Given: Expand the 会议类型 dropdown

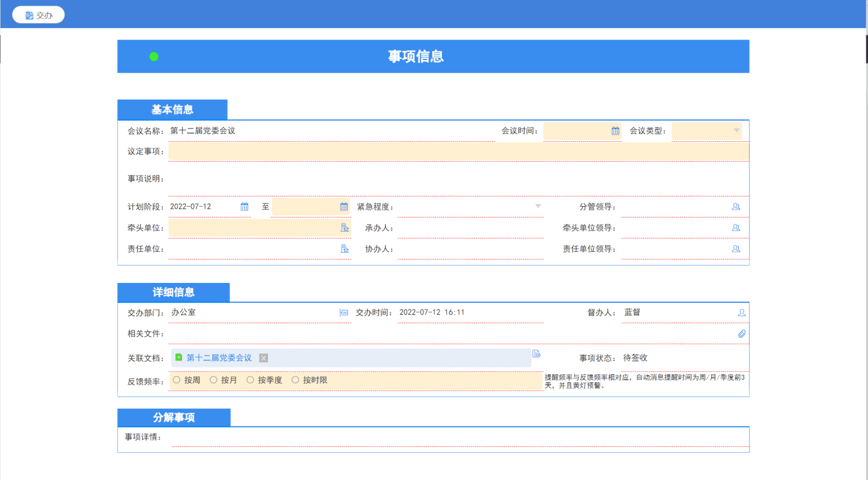Looking at the screenshot, I should [736, 130].
